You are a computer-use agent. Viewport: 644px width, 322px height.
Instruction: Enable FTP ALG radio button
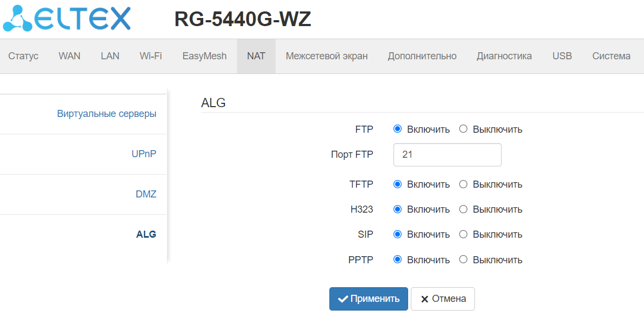click(397, 129)
